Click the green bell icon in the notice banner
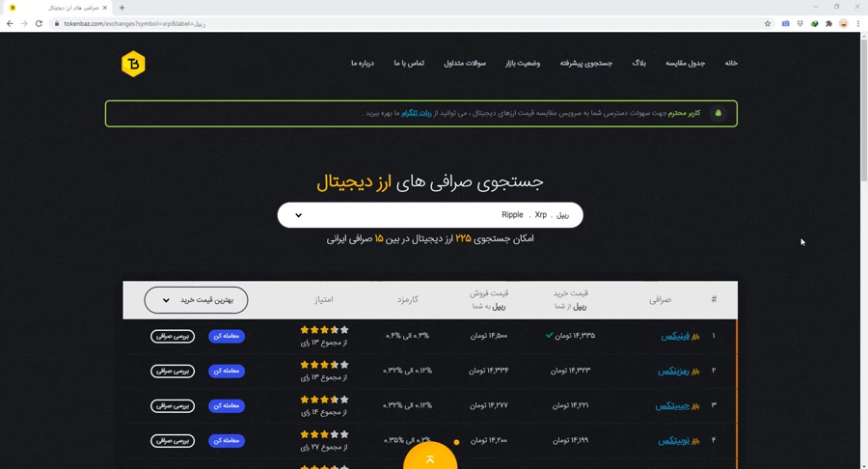The image size is (868, 469). point(718,113)
